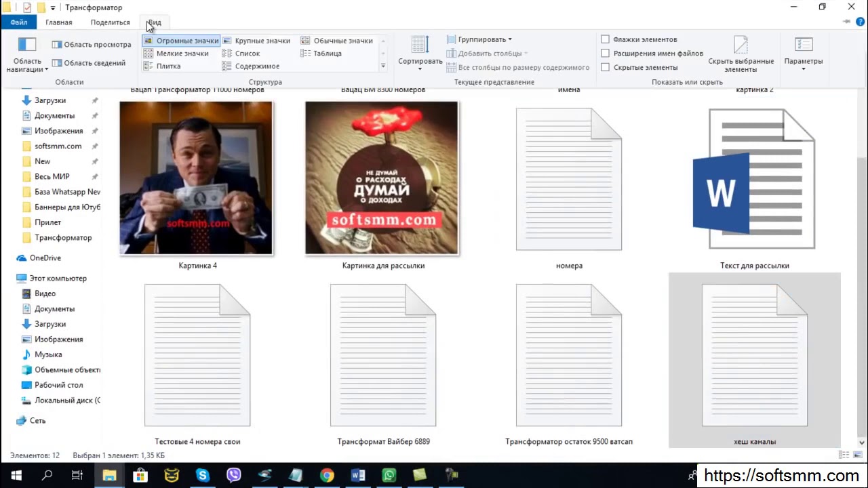The image size is (868, 488).
Task: Select the Картинка 4 image thumbnail
Action: pos(197,179)
